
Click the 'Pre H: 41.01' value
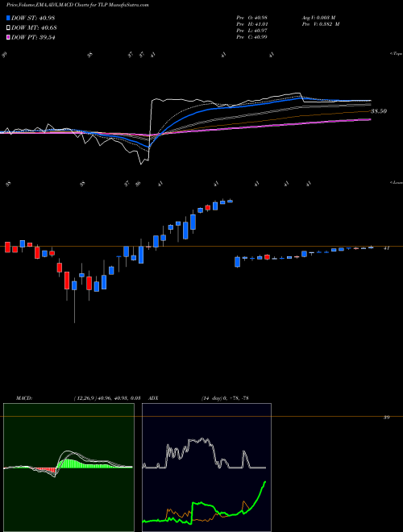(x=251, y=24)
